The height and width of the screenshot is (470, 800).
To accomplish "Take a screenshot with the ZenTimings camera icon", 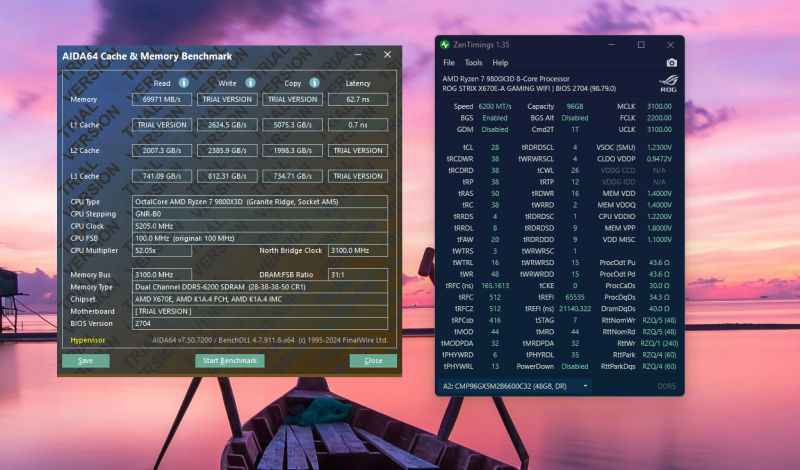I will (x=671, y=63).
